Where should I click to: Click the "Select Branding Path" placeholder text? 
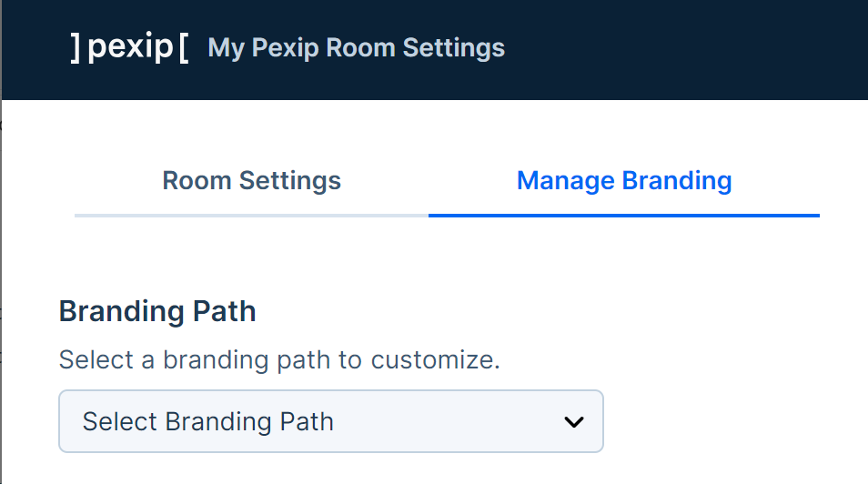[208, 422]
